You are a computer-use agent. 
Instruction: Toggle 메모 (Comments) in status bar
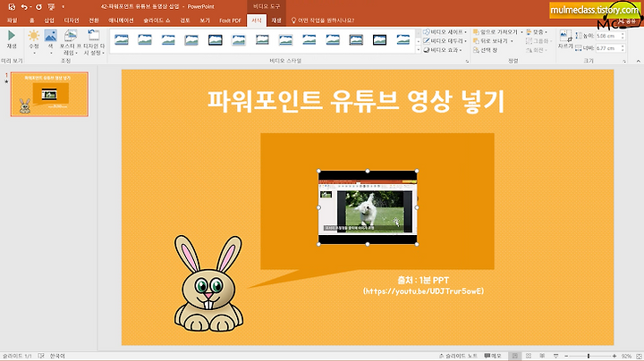point(493,356)
